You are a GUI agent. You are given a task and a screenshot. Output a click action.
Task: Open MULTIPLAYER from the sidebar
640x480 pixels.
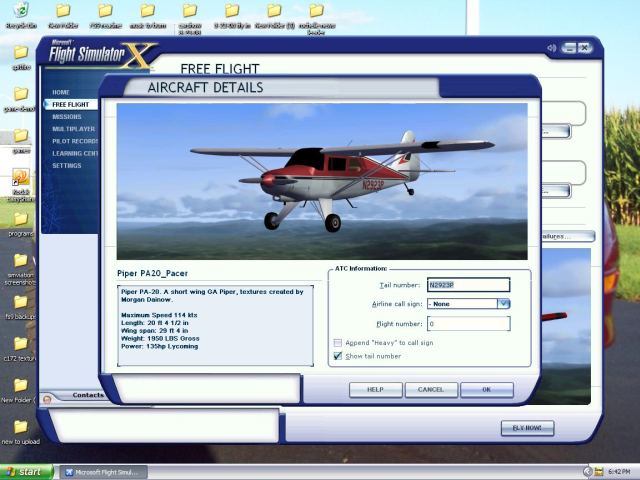[73, 129]
